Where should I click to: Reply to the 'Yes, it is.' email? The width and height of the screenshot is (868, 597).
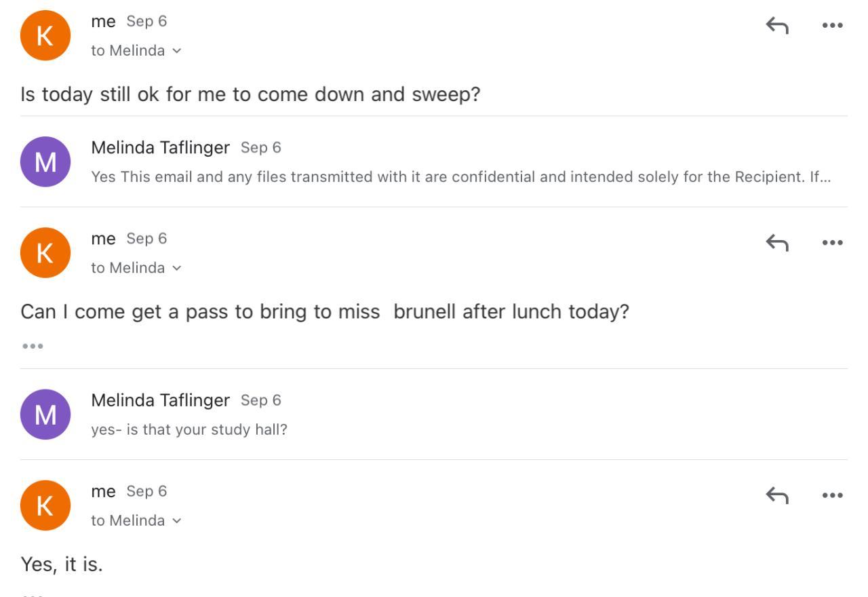777,495
